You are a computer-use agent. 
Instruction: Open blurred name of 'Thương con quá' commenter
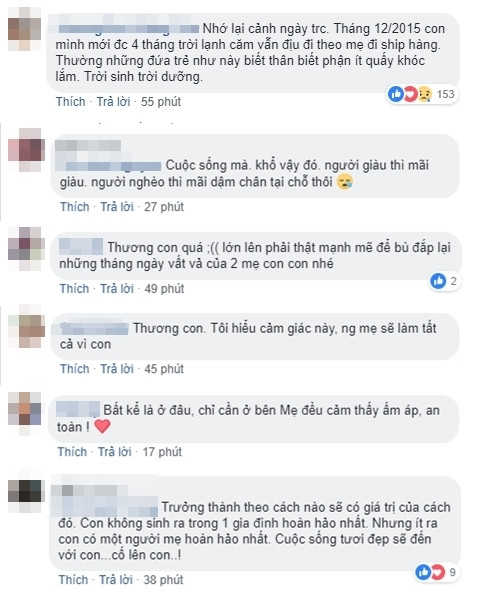81,246
